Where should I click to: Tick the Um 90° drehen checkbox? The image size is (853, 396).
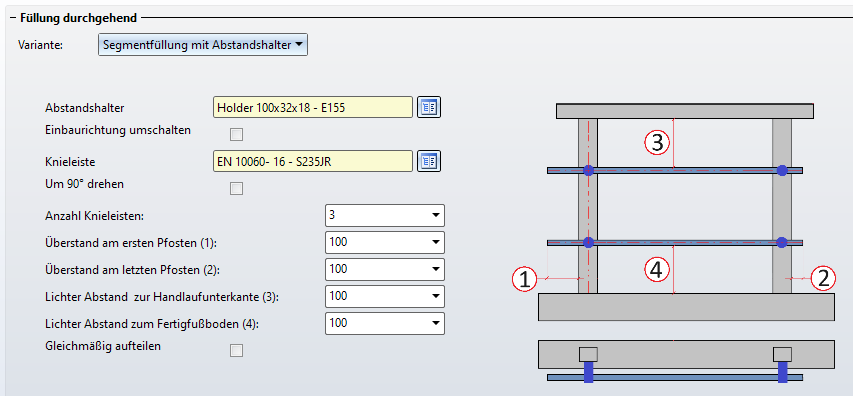coord(237,188)
